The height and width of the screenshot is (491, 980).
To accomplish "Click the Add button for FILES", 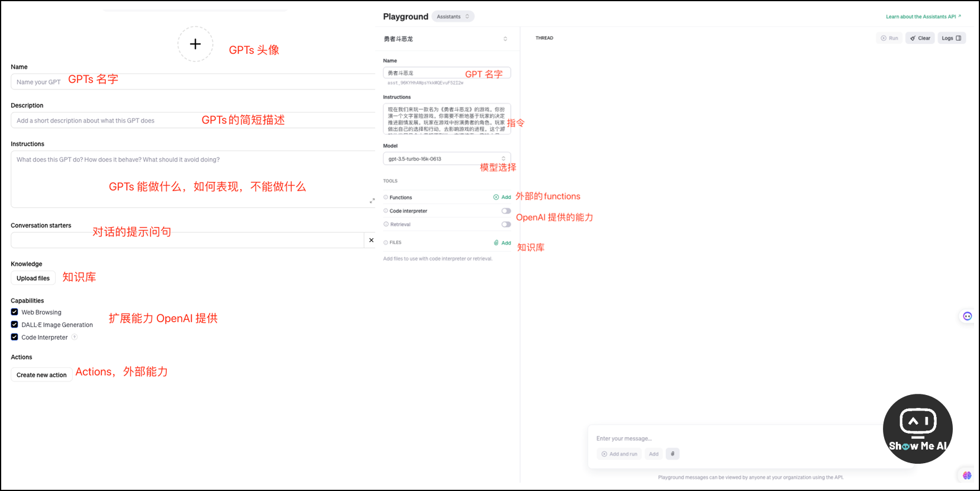I will coord(502,243).
